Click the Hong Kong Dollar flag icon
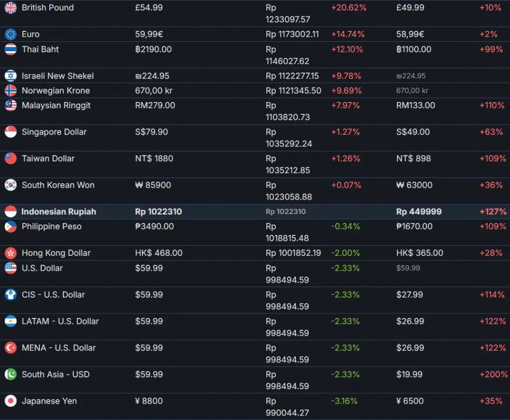510x420 pixels. tap(10, 253)
